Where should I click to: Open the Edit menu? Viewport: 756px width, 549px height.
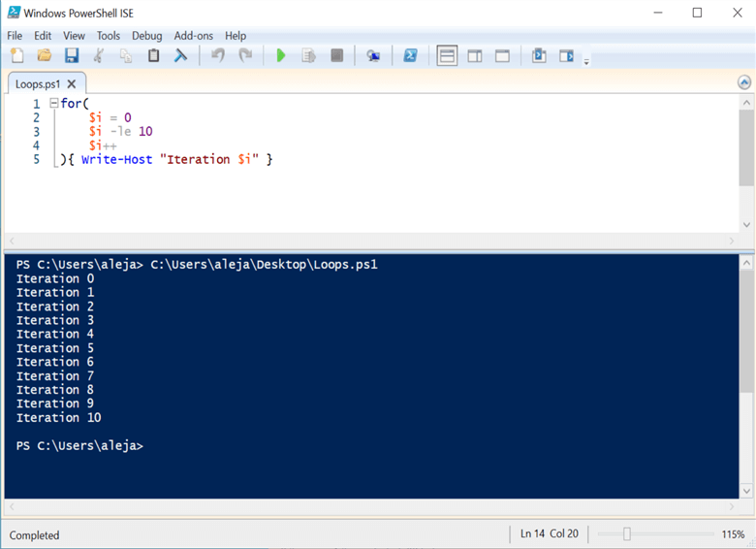(43, 36)
